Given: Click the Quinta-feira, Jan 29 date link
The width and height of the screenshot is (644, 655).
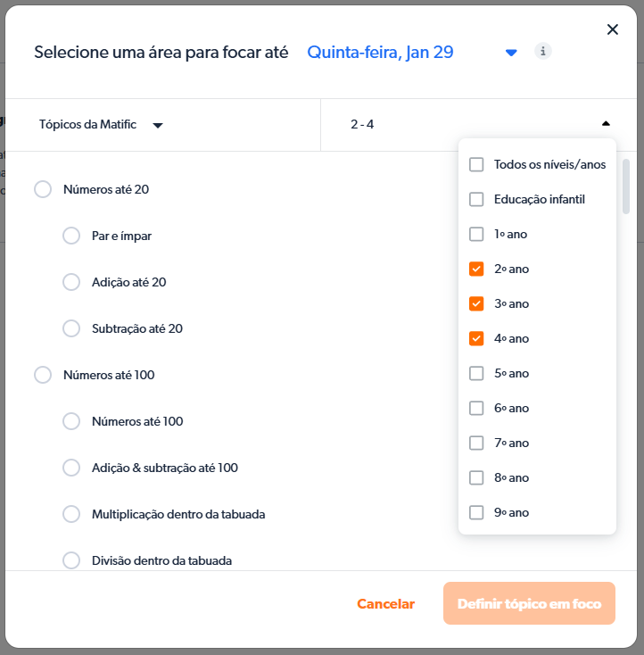Looking at the screenshot, I should pos(380,52).
